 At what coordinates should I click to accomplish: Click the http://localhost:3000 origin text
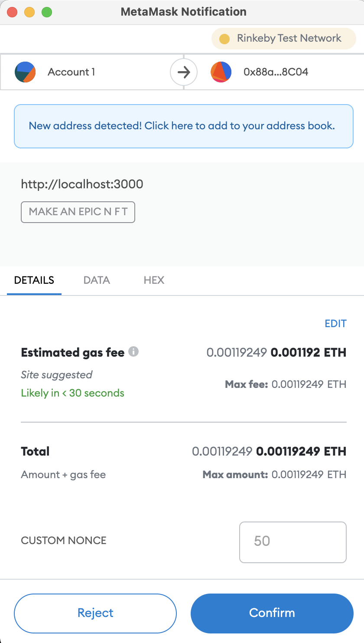82,184
